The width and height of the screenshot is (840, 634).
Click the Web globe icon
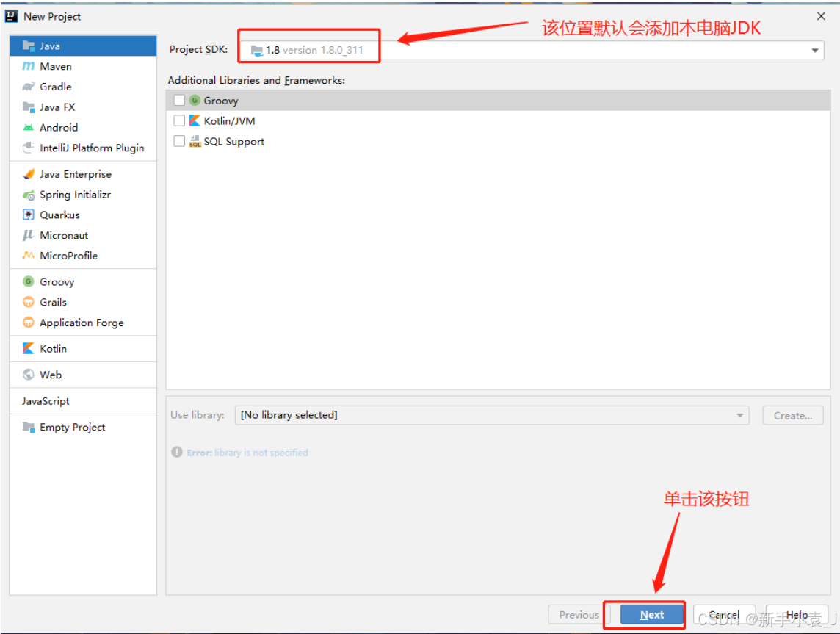29,375
